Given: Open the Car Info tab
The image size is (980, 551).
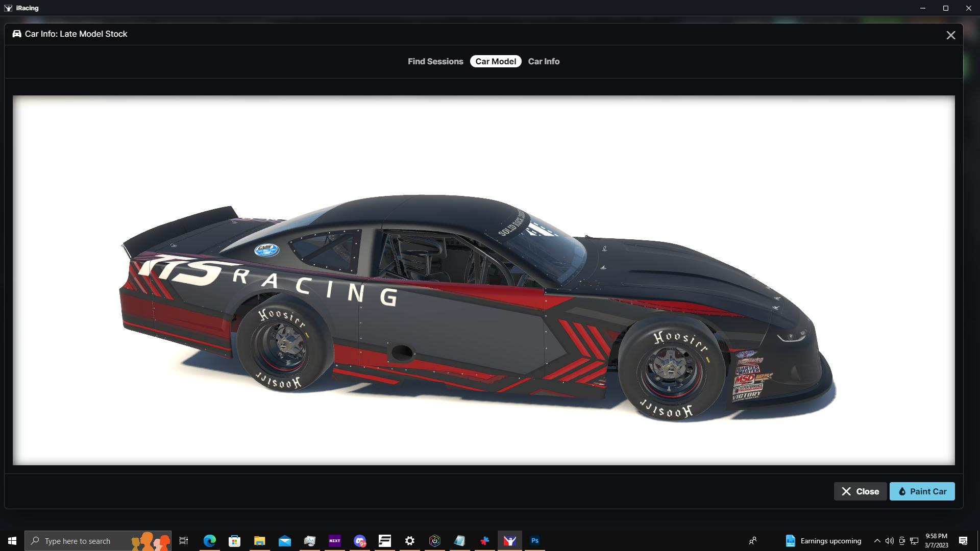Looking at the screenshot, I should point(544,61).
